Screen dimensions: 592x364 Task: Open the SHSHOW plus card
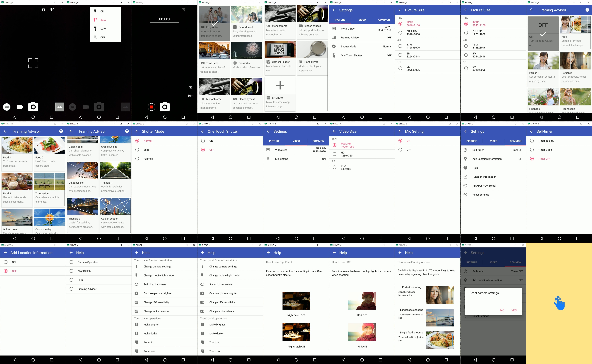click(280, 94)
